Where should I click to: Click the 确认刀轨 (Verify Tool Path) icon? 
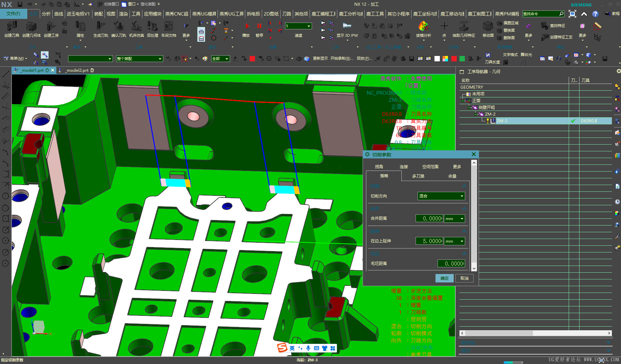pyautogui.click(x=118, y=27)
